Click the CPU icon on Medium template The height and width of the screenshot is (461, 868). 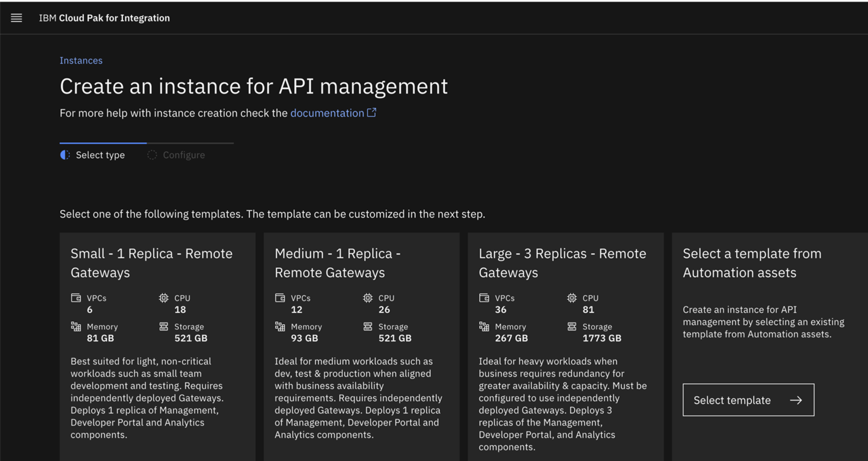click(x=367, y=298)
